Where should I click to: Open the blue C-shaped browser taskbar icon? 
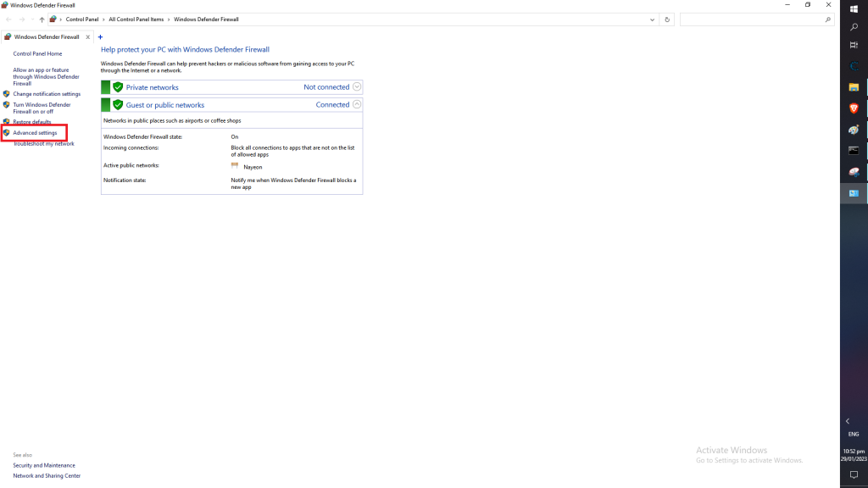[854, 66]
